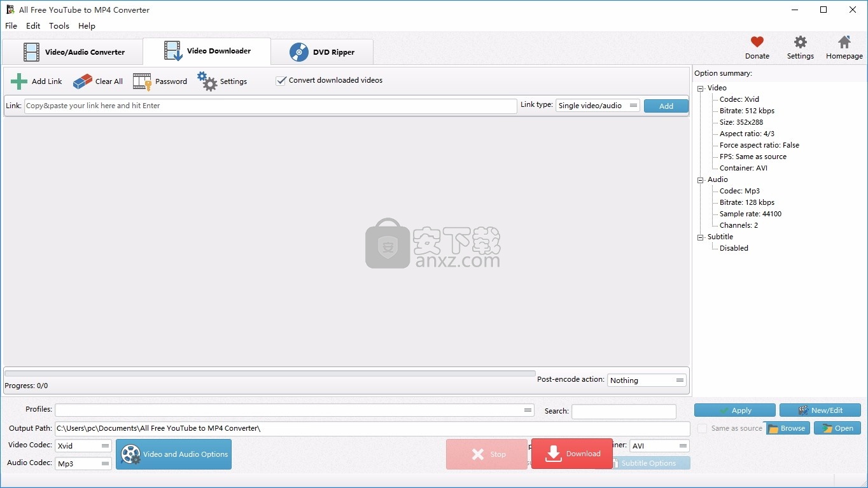Image resolution: width=868 pixels, height=488 pixels.
Task: Go to Homepage house icon
Action: point(844,42)
